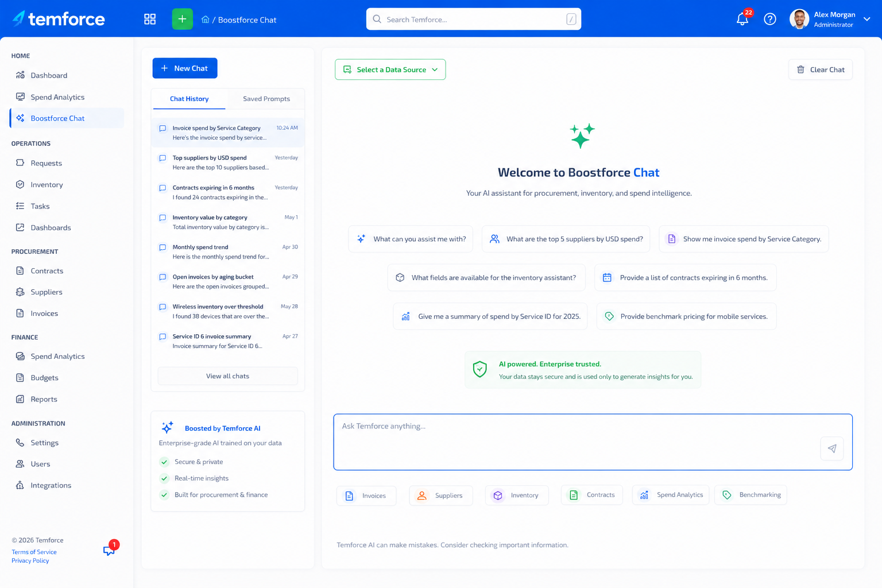Go to home via breadcrumb house icon
882x588 pixels.
(205, 20)
